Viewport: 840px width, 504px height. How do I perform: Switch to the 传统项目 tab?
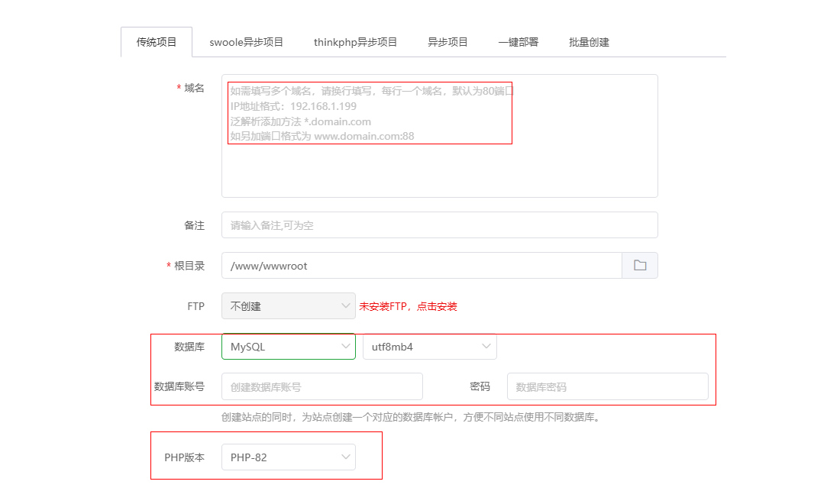point(157,42)
